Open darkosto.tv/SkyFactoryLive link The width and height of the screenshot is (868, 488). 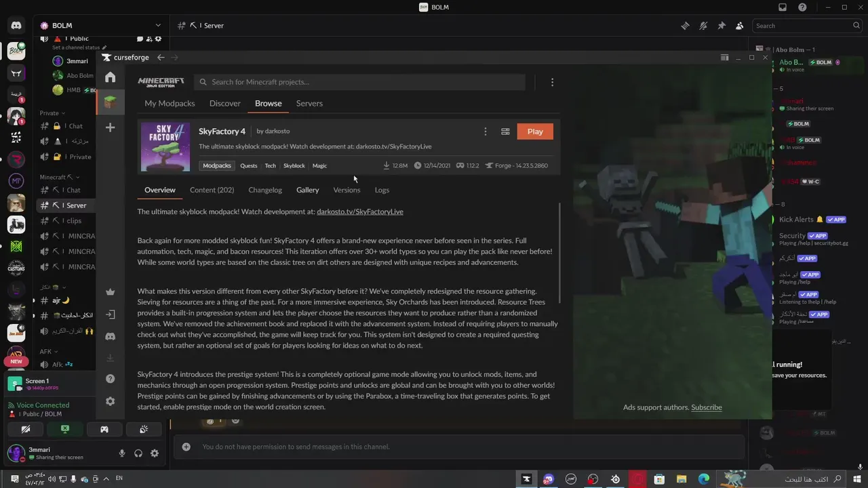coord(360,211)
